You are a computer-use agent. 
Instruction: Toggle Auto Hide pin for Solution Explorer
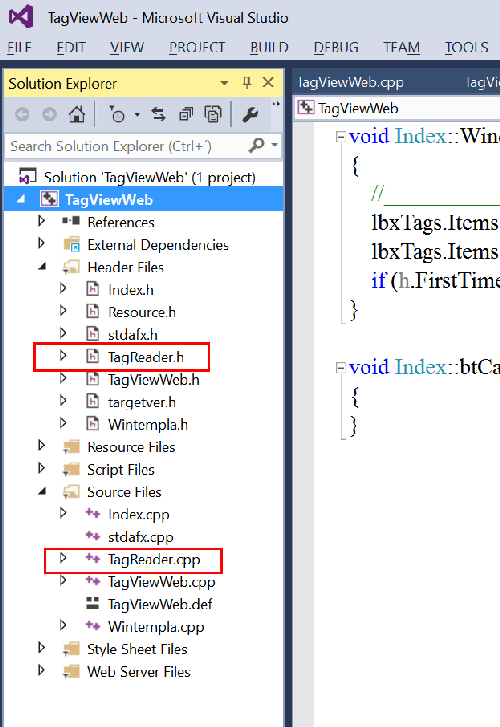click(247, 83)
